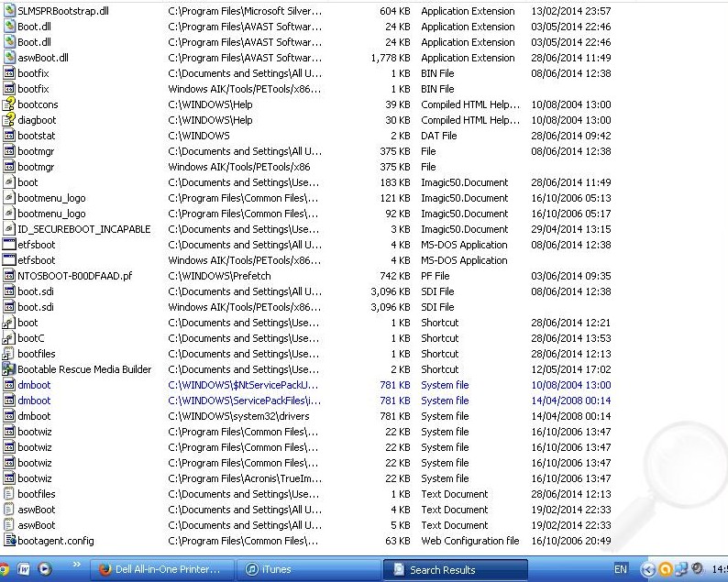
Task: Click folder path 'C:\WINDOWS\system32\drivers'
Action: (238, 416)
